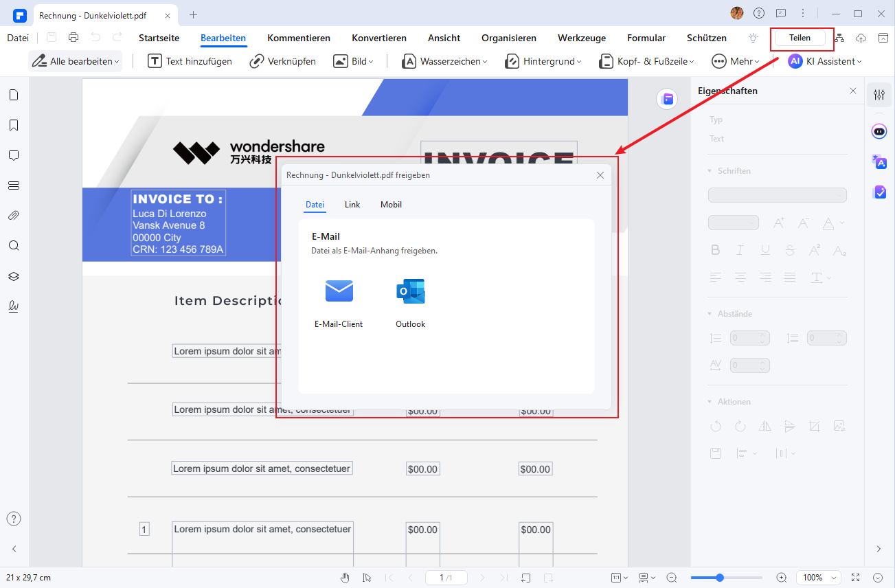Click the Save icon in top toolbar
The height and width of the screenshot is (588, 895).
52,38
